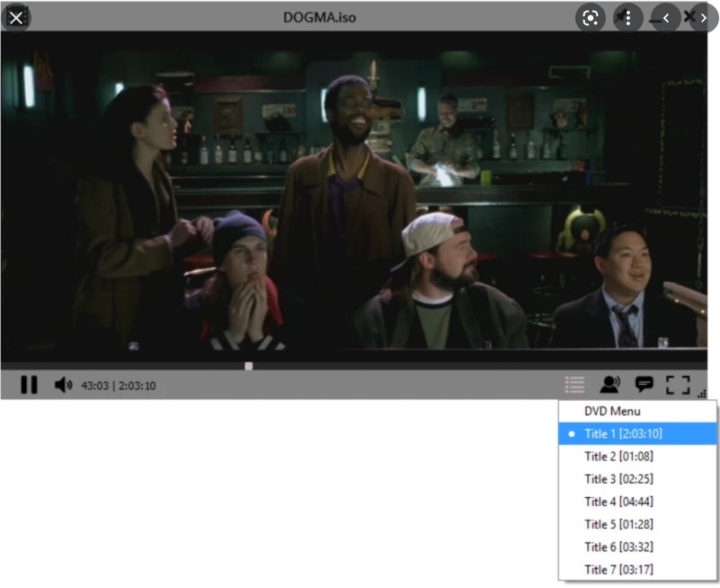
Task: Click the seek bar position handle
Action: (x=248, y=366)
